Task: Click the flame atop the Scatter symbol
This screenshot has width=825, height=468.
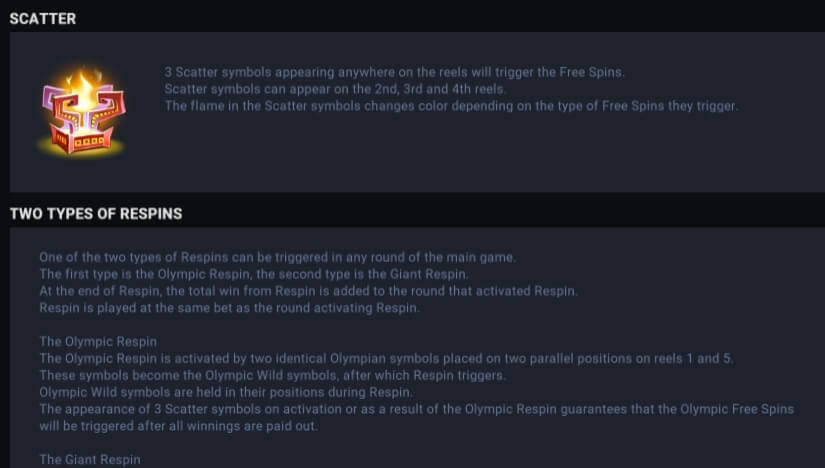Action: coord(83,83)
